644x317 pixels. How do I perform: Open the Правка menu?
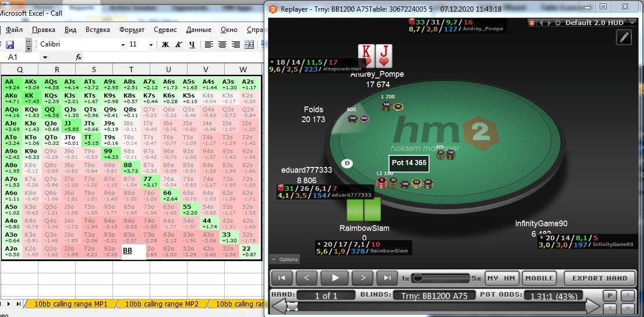tap(44, 30)
